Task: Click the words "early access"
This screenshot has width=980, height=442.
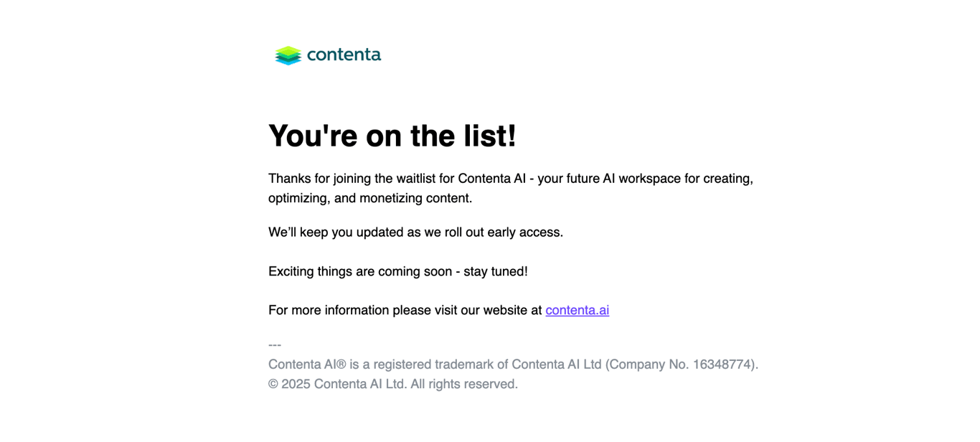Action: point(525,232)
